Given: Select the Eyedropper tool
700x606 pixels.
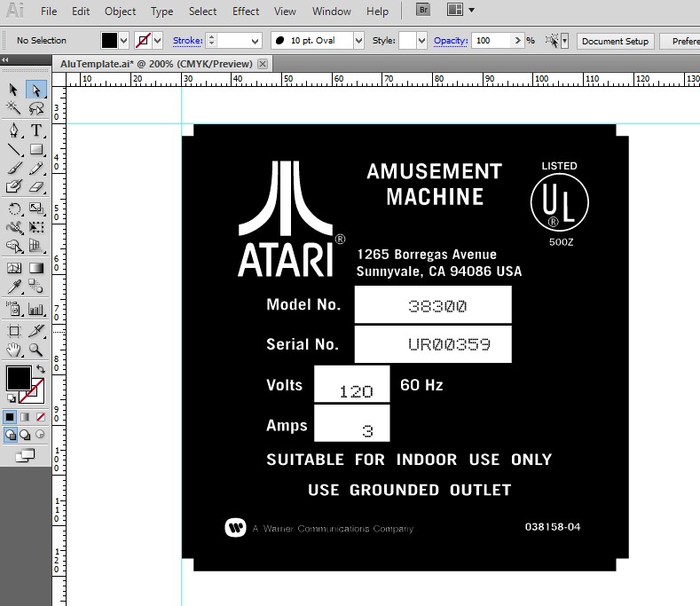Looking at the screenshot, I should (x=13, y=287).
